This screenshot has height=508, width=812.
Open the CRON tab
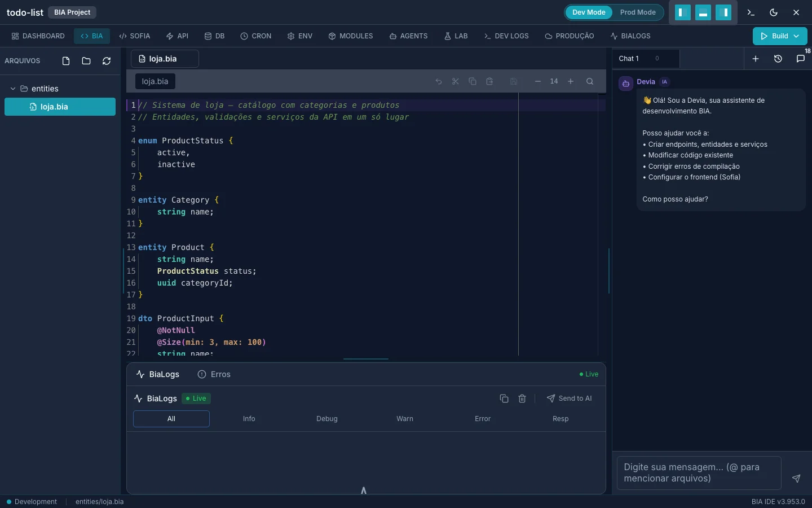[256, 36]
